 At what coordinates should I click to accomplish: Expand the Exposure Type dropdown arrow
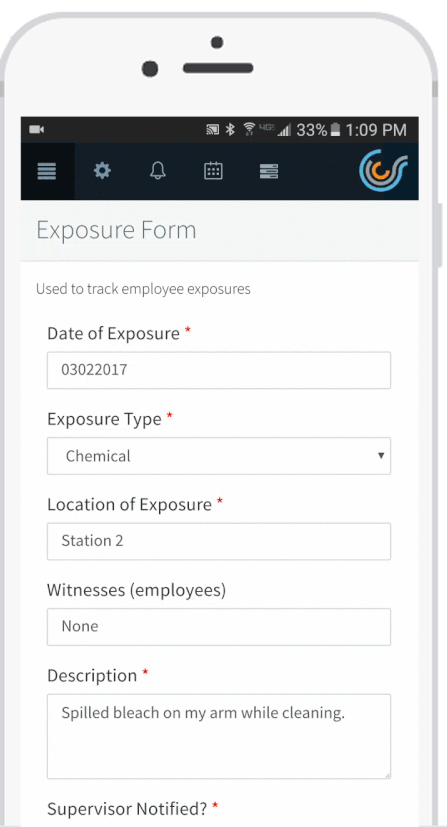pyautogui.click(x=381, y=456)
